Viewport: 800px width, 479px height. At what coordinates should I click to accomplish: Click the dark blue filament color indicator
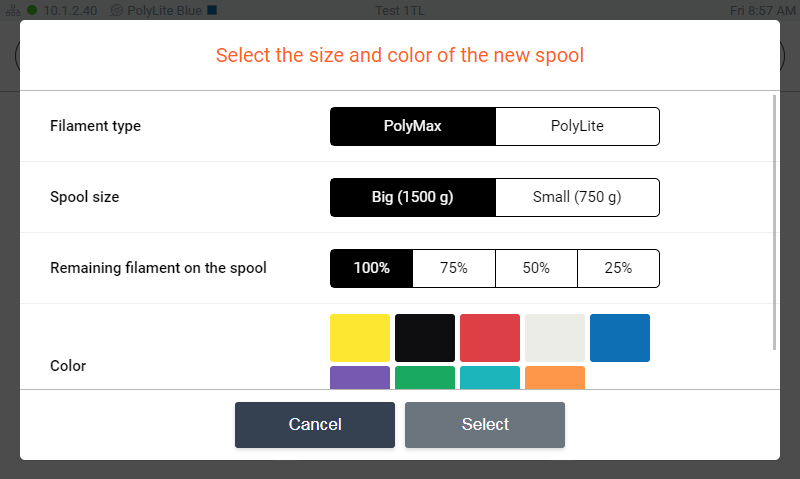click(212, 10)
